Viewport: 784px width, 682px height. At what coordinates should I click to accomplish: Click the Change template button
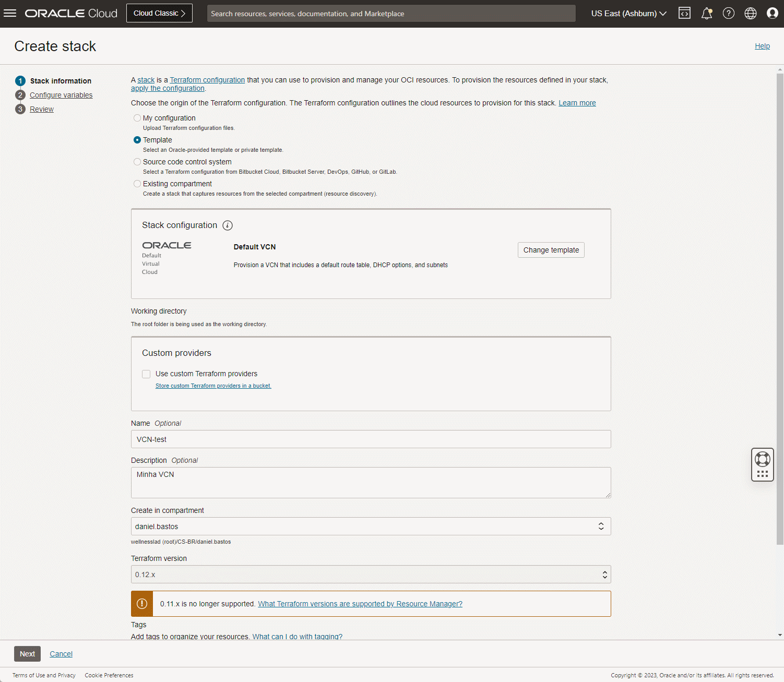point(551,250)
